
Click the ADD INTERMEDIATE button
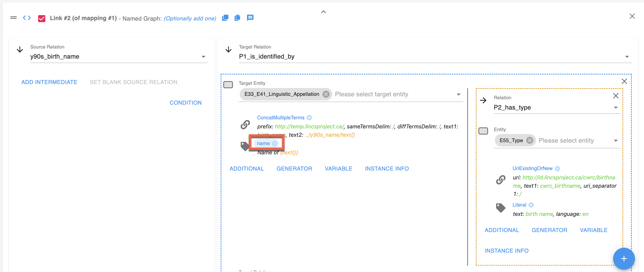49,82
